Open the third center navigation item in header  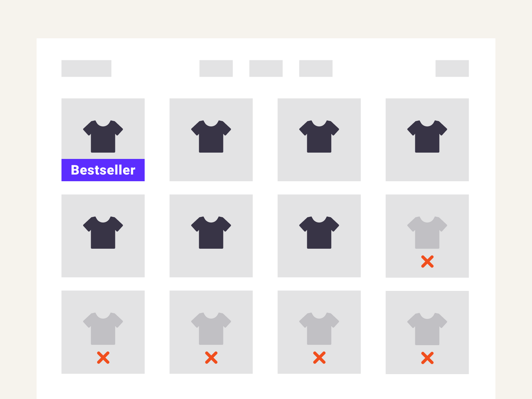point(316,68)
